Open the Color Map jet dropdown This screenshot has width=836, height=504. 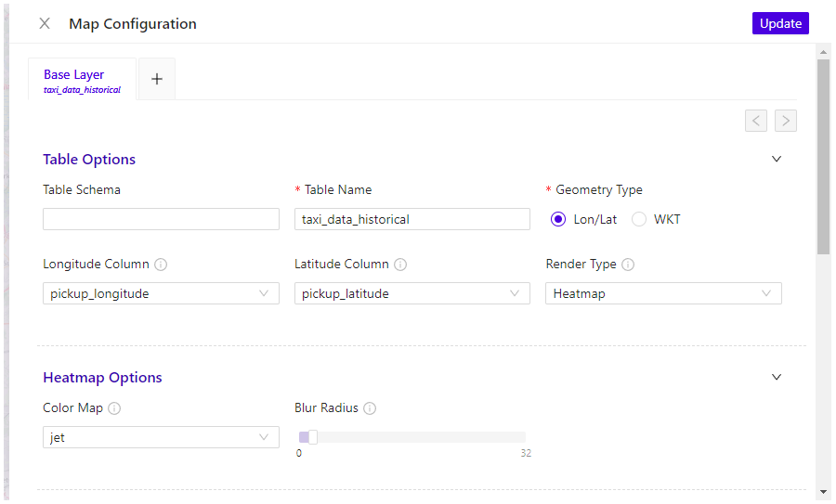click(161, 437)
